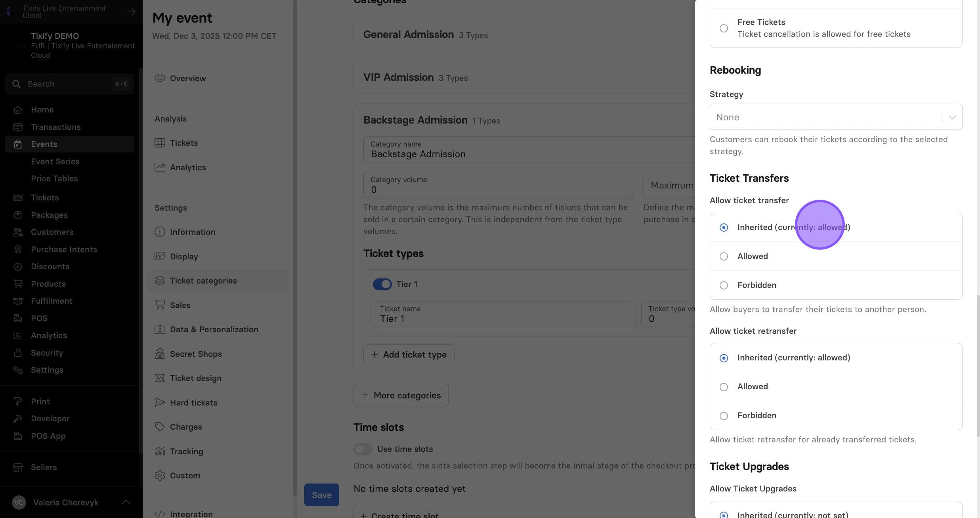Click the Developer hammer icon
Image resolution: width=980 pixels, height=518 pixels.
18,419
